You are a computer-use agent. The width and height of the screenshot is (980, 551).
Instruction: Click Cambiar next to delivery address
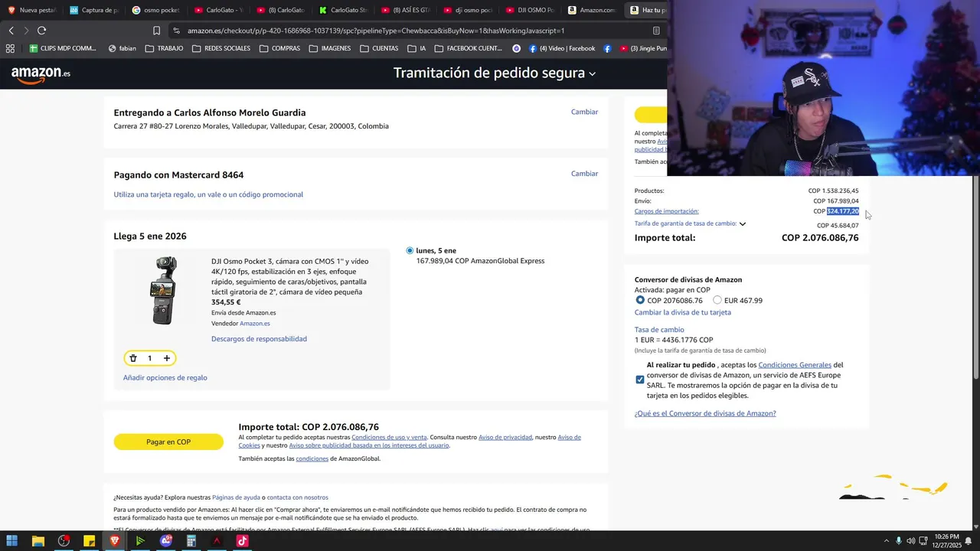tap(584, 112)
